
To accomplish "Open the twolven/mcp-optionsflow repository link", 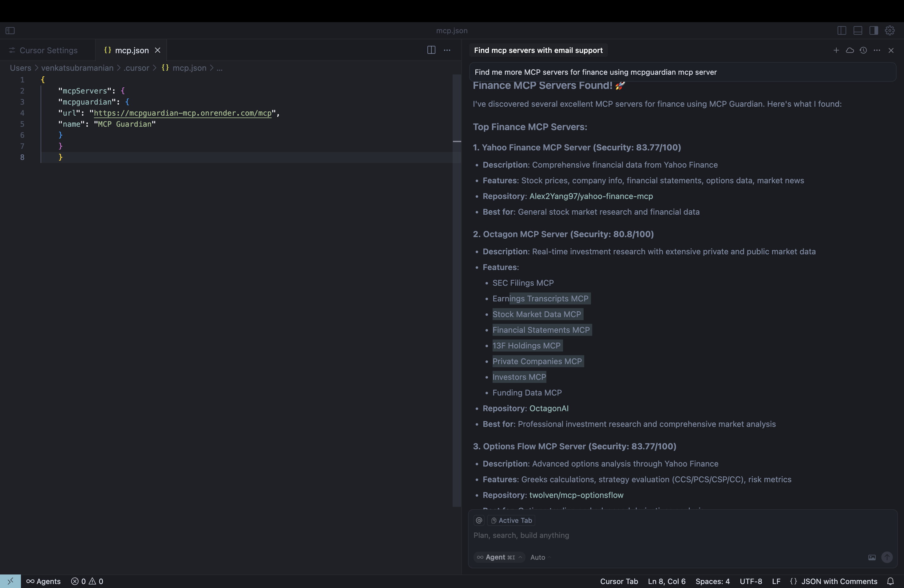I will [576, 495].
